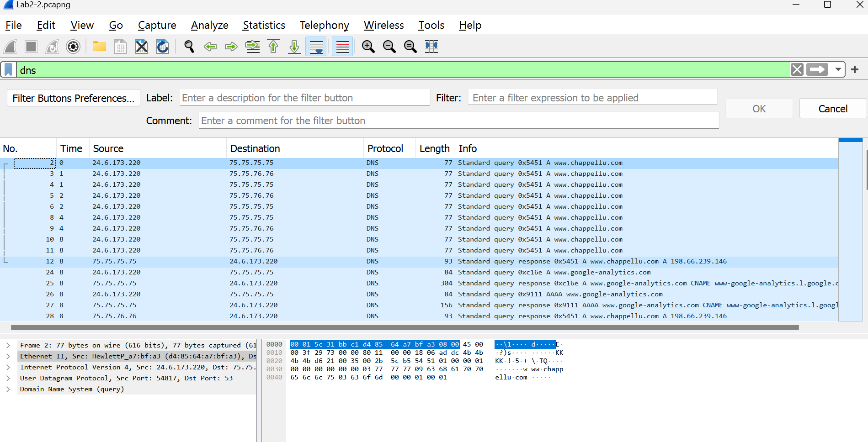Image resolution: width=868 pixels, height=442 pixels.
Task: Find a packet with magnifier icon
Action: pos(189,47)
